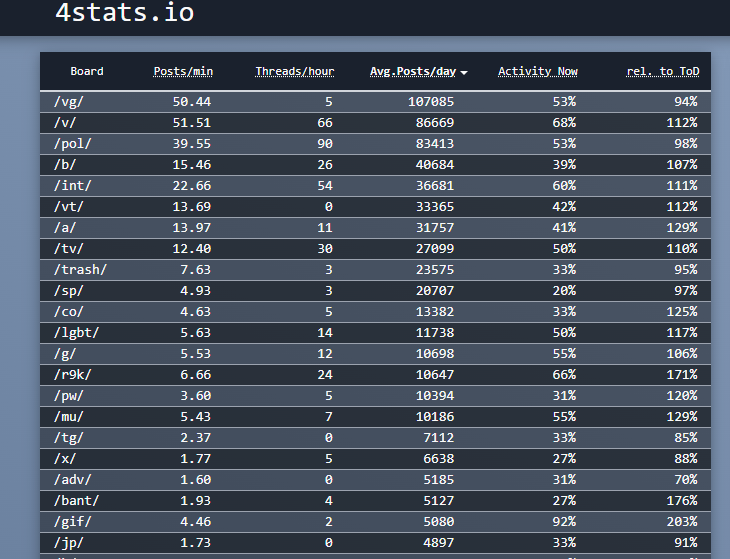Sort by Threads/hour column header

[x=294, y=71]
